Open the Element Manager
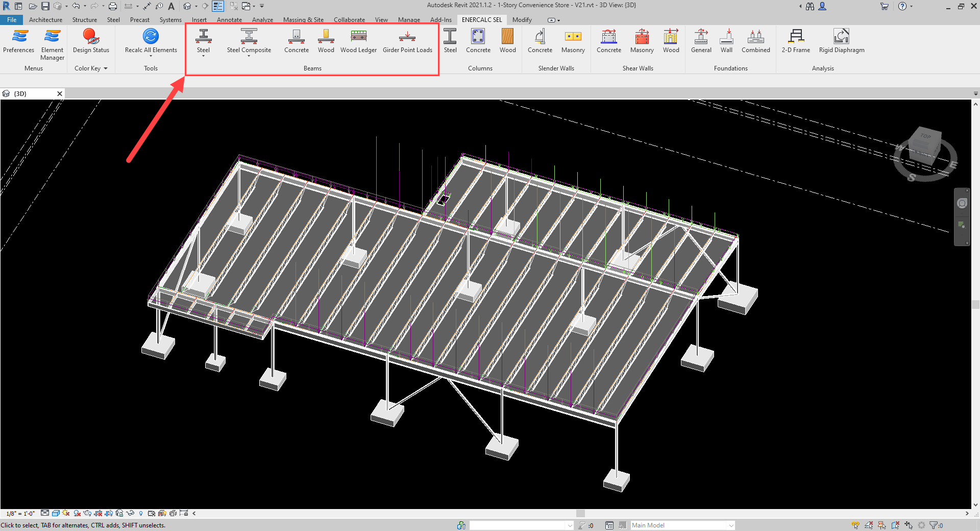This screenshot has height=531, width=980. [x=52, y=43]
